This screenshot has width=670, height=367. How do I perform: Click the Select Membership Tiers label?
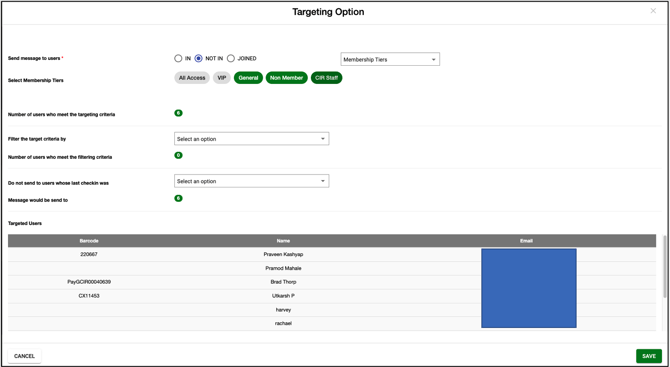[x=35, y=80]
